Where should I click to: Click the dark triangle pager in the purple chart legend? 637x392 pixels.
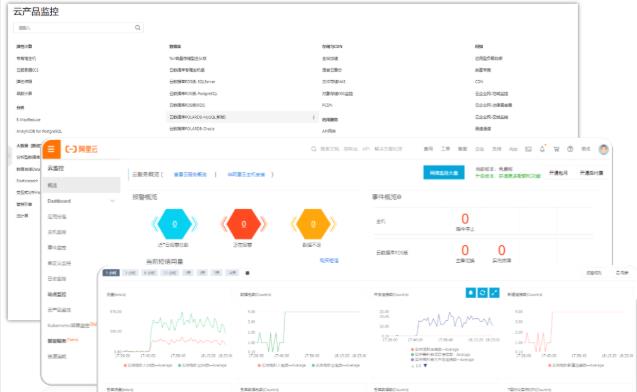[x=425, y=366]
